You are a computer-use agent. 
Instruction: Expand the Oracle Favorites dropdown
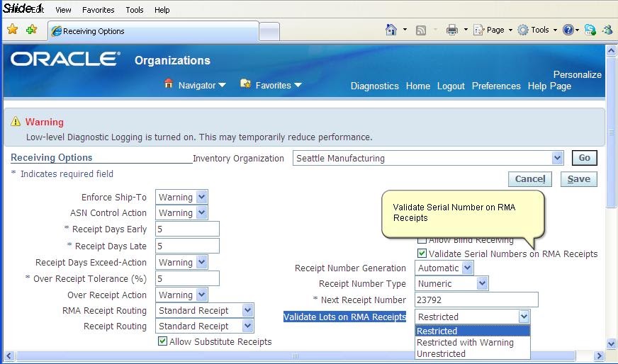pyautogui.click(x=298, y=85)
